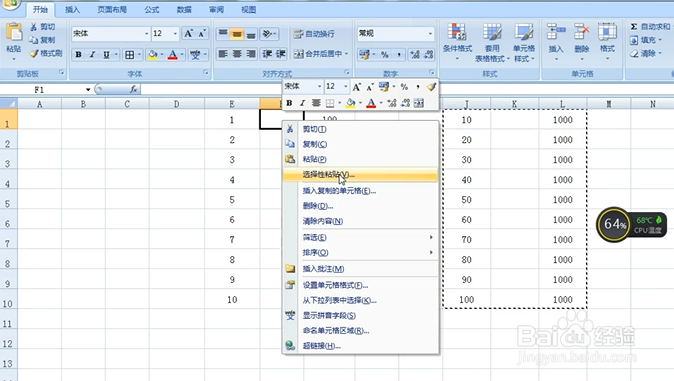The image size is (674, 381).
Task: Open the Fill (填充) dropdown
Action: point(646,40)
